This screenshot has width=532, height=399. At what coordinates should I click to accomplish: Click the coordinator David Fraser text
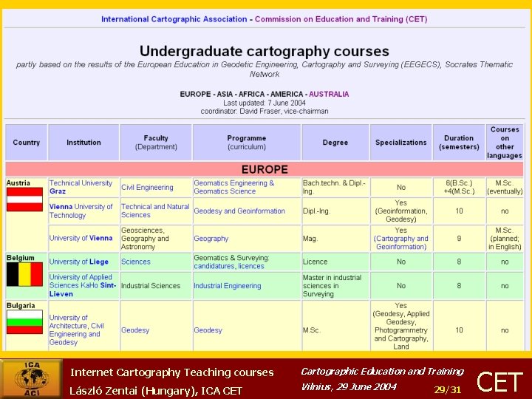[265, 111]
